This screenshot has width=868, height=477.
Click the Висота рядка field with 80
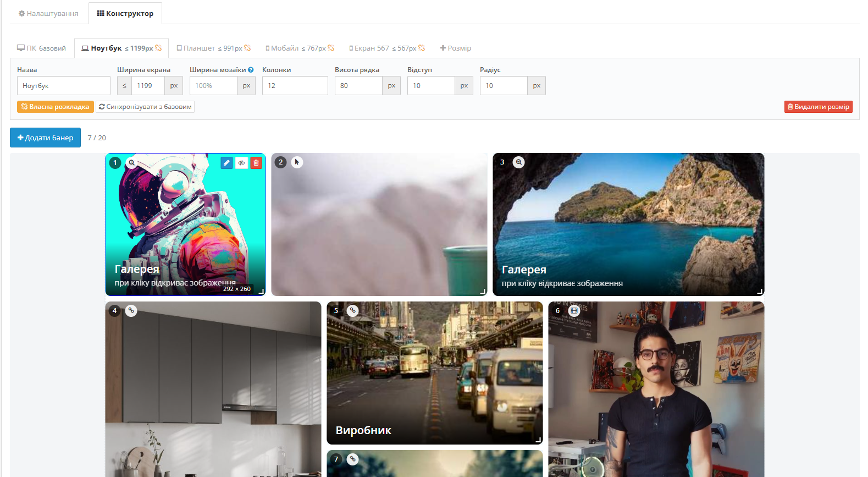358,86
